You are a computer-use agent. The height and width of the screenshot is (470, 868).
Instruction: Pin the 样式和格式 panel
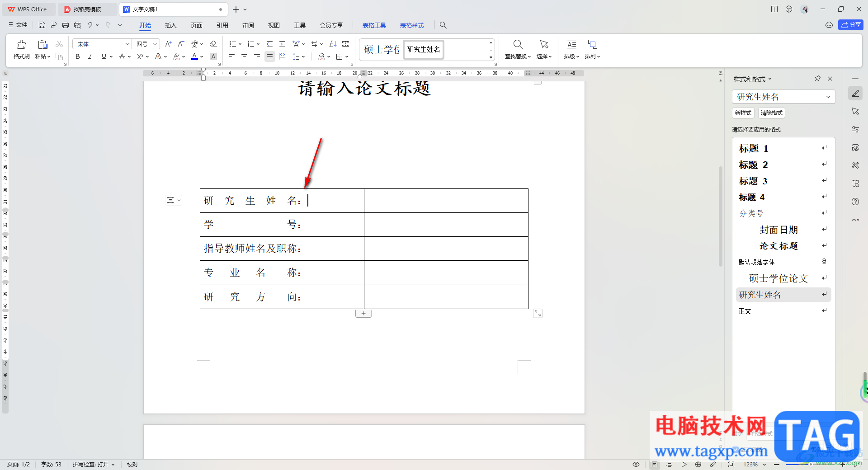pos(817,79)
